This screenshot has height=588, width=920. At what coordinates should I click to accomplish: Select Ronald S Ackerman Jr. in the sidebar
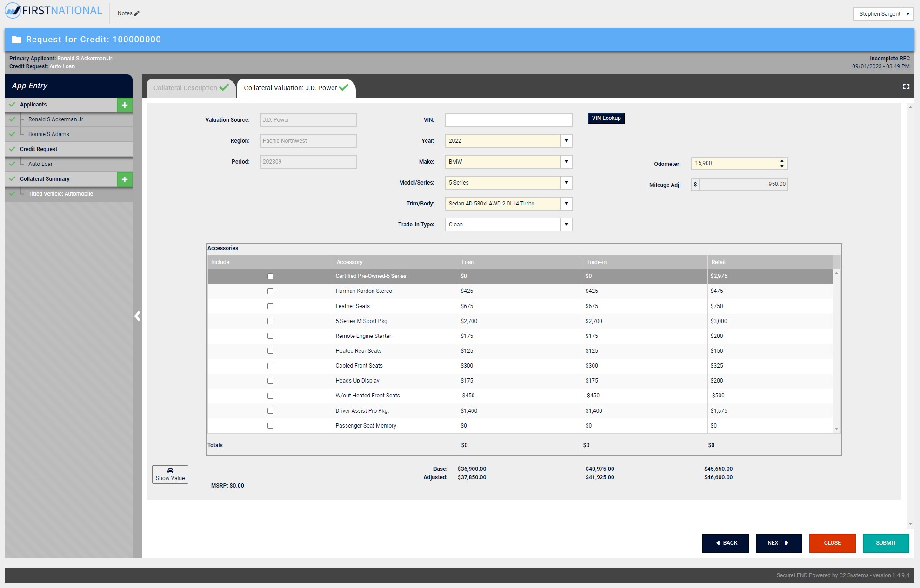point(68,119)
